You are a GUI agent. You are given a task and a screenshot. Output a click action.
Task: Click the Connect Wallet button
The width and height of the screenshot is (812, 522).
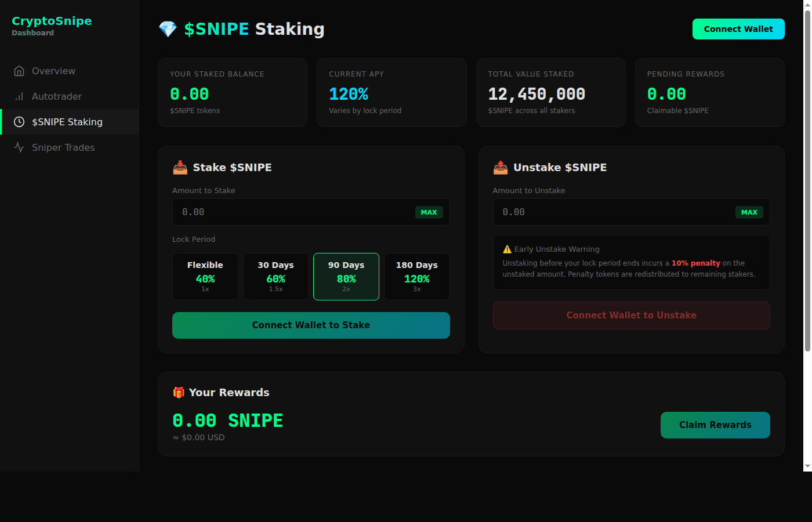738,28
